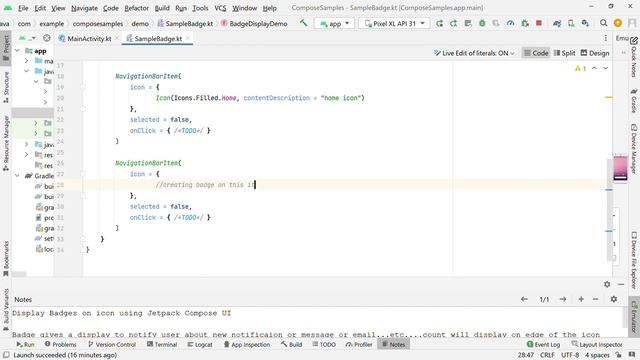The image size is (640, 360).
Task: Click the Run with Coverage icon
Action: click(x=496, y=23)
